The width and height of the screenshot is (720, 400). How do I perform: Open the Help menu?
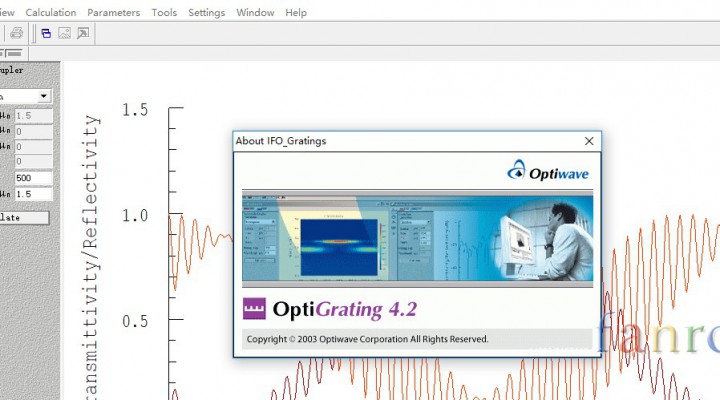tap(296, 13)
